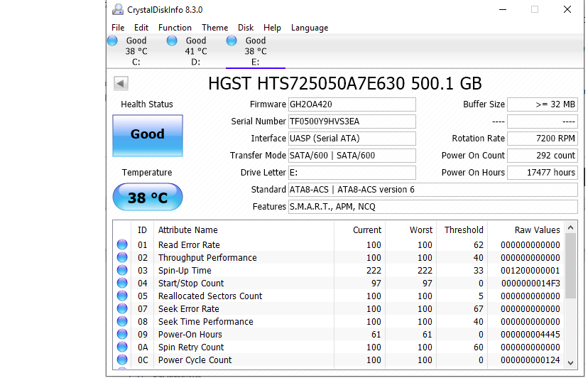Select the D: drive status orb

[172, 41]
